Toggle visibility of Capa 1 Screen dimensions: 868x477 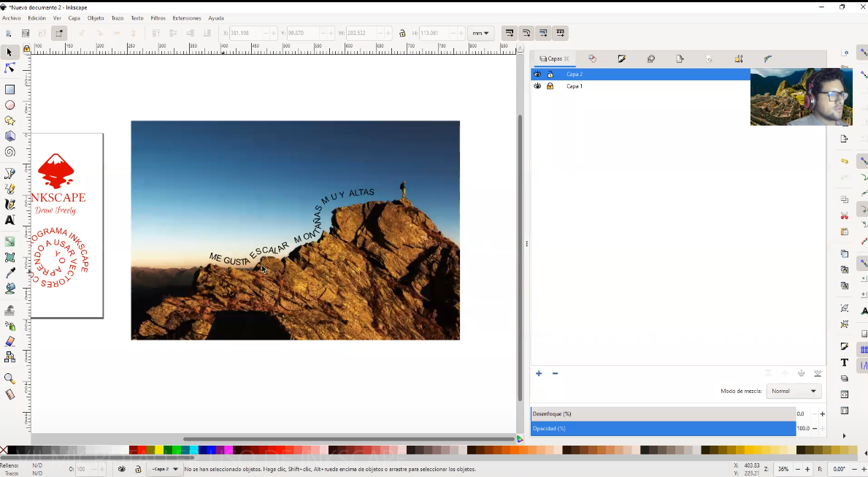coord(537,86)
